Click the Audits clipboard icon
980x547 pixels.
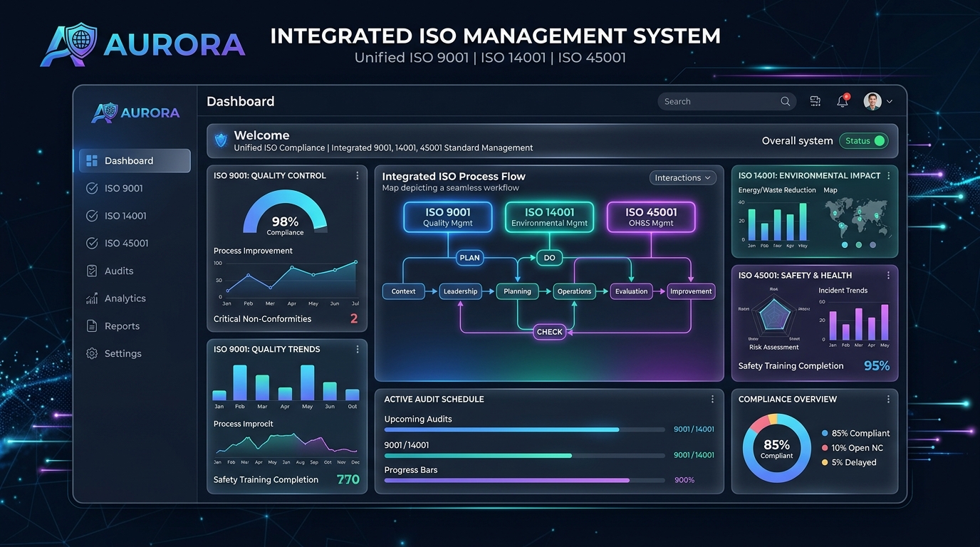pyautogui.click(x=91, y=271)
